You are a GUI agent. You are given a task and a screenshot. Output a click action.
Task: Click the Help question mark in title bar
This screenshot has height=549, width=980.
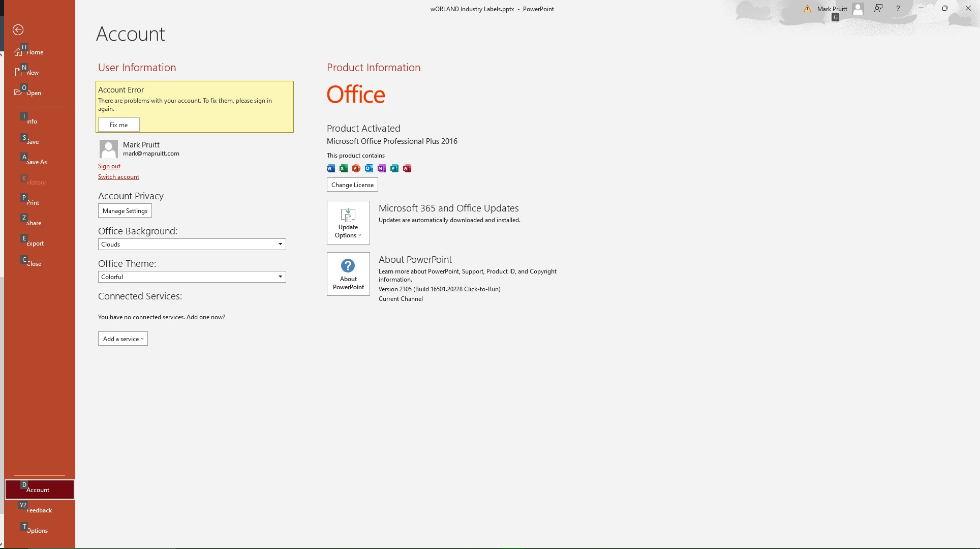tap(898, 9)
